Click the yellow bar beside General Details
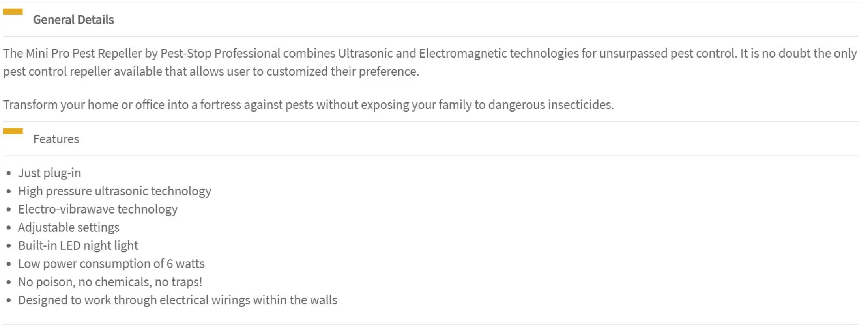This screenshot has height=331, width=868. point(13,12)
